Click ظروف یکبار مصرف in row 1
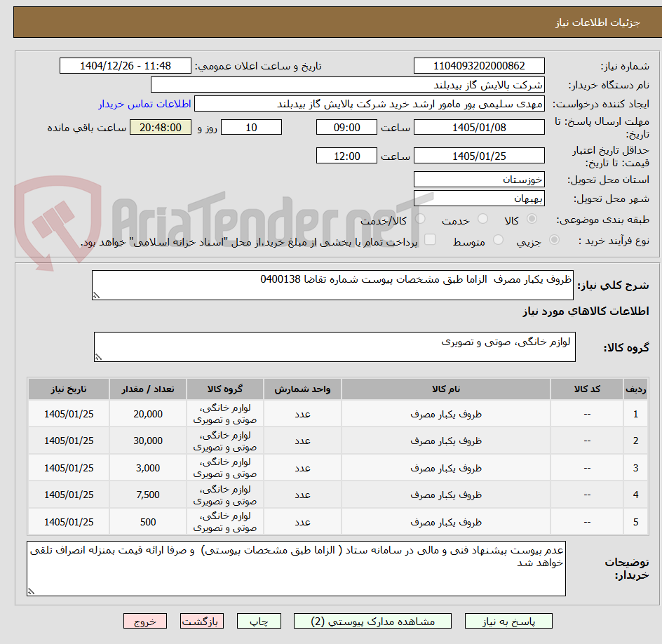662x644 pixels. [446, 415]
